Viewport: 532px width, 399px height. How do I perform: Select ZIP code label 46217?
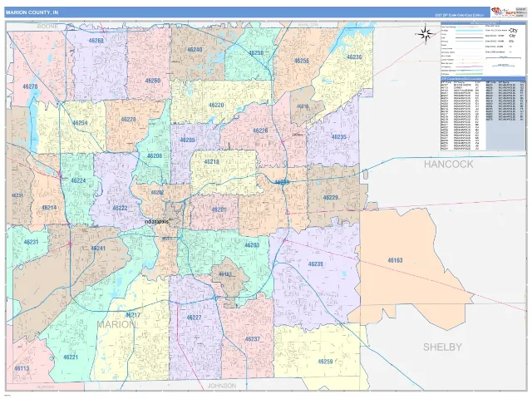(x=133, y=315)
